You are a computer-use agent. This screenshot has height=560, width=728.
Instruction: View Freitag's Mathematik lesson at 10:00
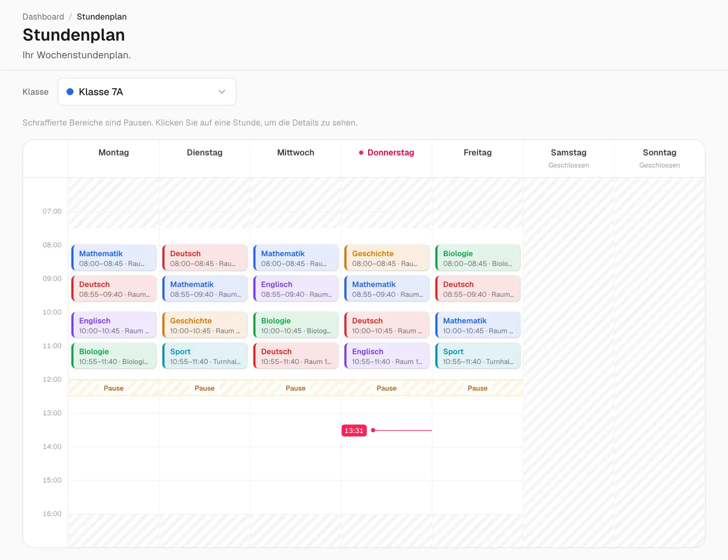[478, 325]
